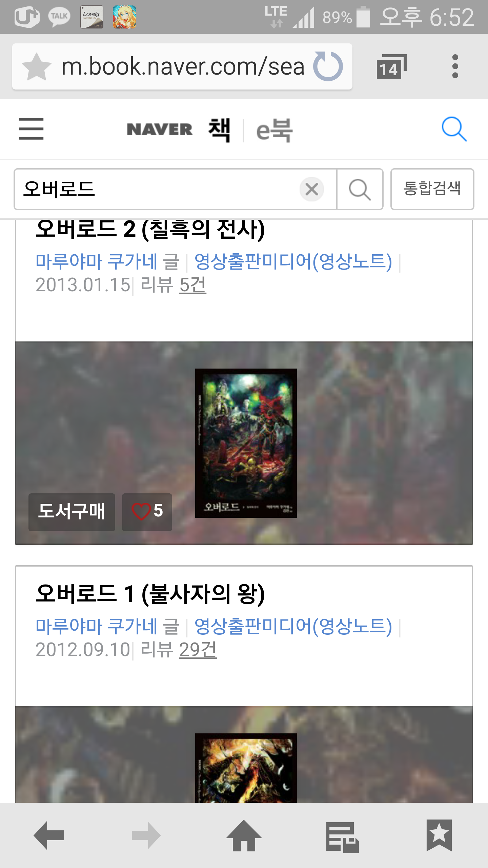Clear the 오버로드 search text
Viewport: 488px width, 868px height.
click(311, 189)
